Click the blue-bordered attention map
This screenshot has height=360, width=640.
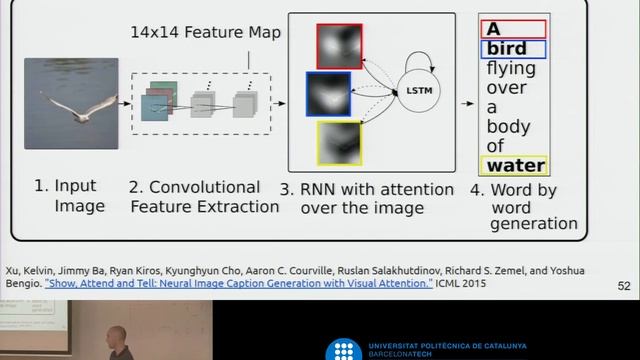[x=329, y=94]
